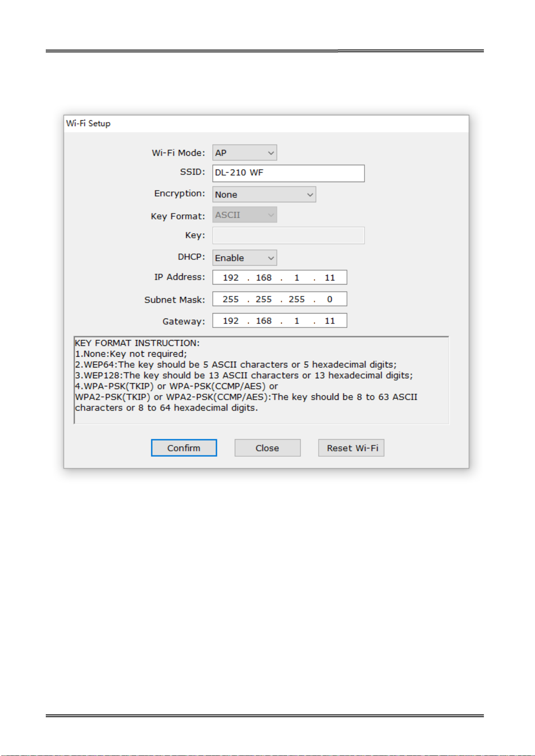Click the KEY FORMAT INSTRUCTION heading text
535x756 pixels.
tap(137, 343)
